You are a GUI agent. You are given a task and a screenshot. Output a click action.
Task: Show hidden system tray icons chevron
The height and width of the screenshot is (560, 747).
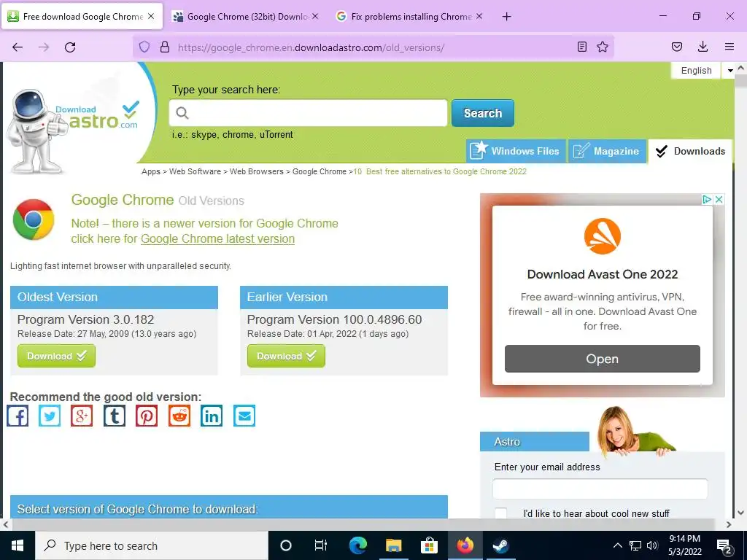(x=617, y=545)
